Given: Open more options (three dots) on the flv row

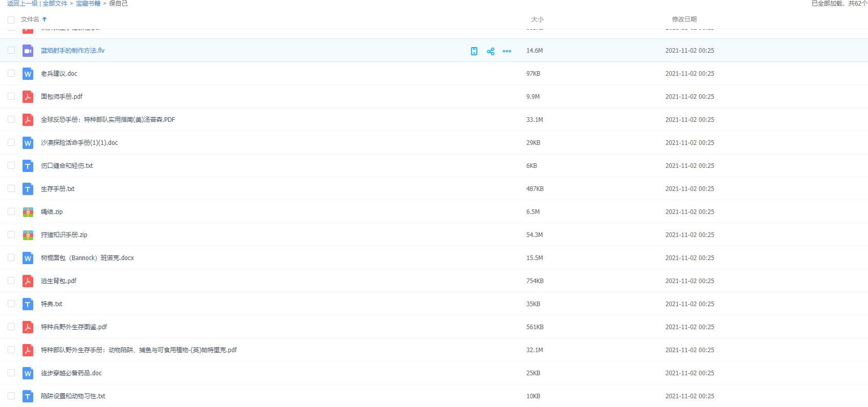Looking at the screenshot, I should click(x=507, y=51).
